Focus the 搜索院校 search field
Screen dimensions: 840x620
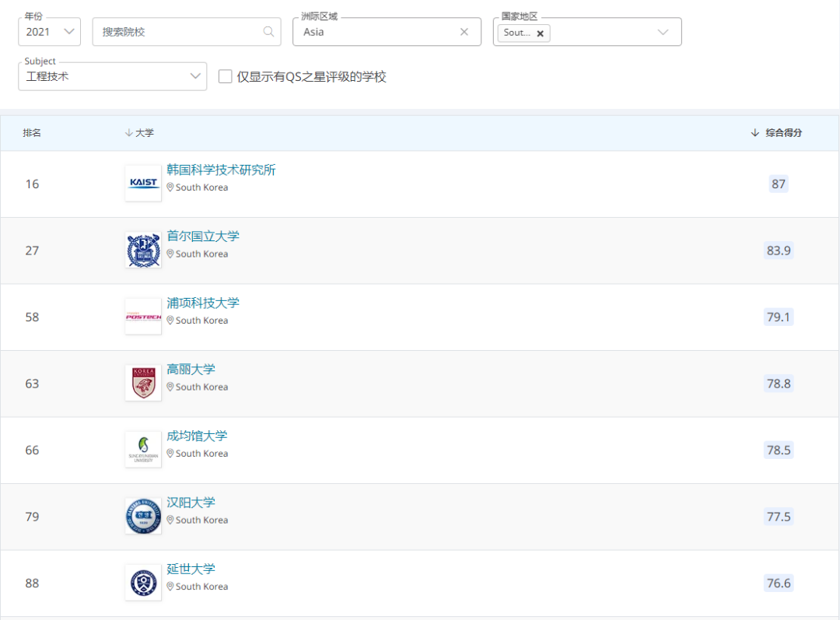tap(179, 32)
